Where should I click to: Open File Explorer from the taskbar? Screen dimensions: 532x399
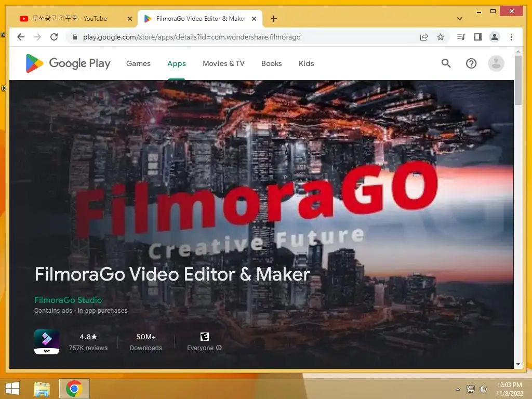(42, 389)
